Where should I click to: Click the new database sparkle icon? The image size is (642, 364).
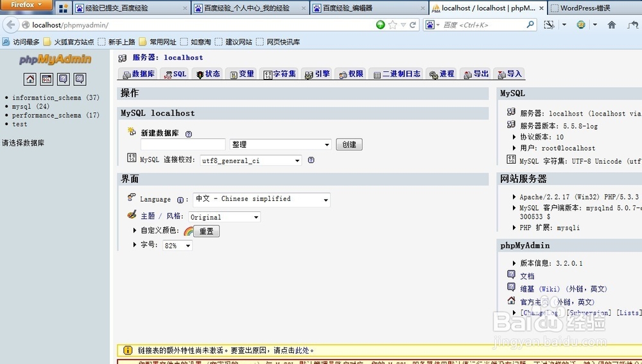(x=132, y=131)
